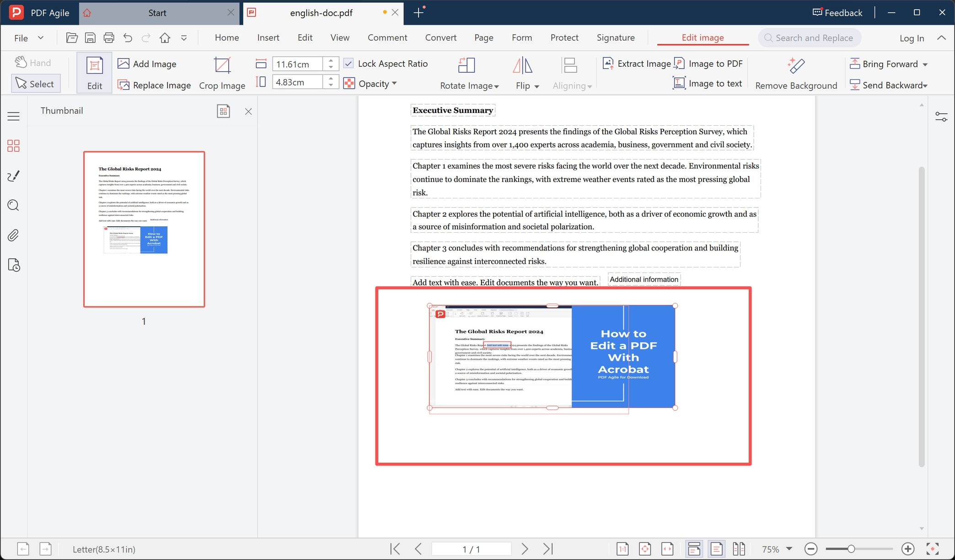The width and height of the screenshot is (955, 560).
Task: Open the attachments paperclip sidebar icon
Action: [x=13, y=235]
